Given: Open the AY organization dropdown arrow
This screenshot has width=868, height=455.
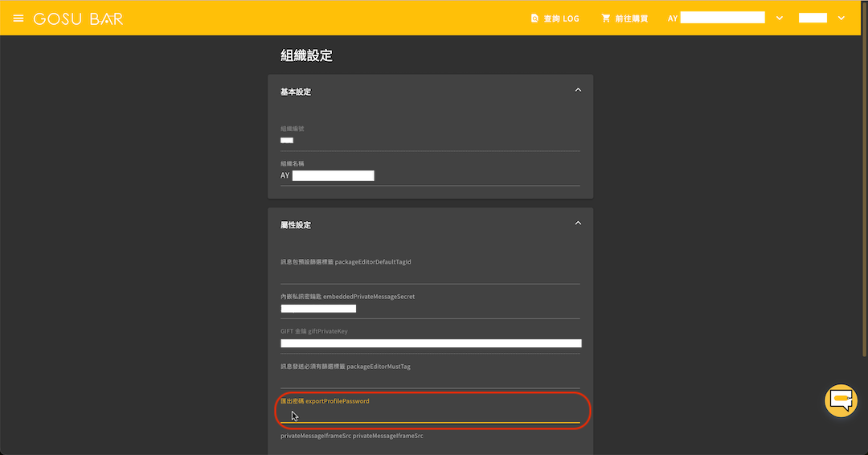Looking at the screenshot, I should (x=780, y=18).
